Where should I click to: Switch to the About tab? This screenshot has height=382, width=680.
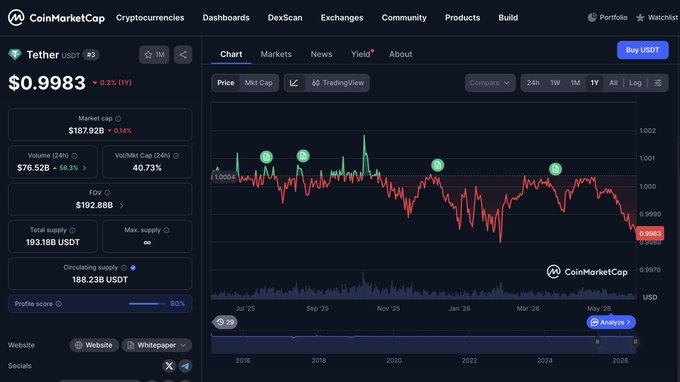click(401, 54)
